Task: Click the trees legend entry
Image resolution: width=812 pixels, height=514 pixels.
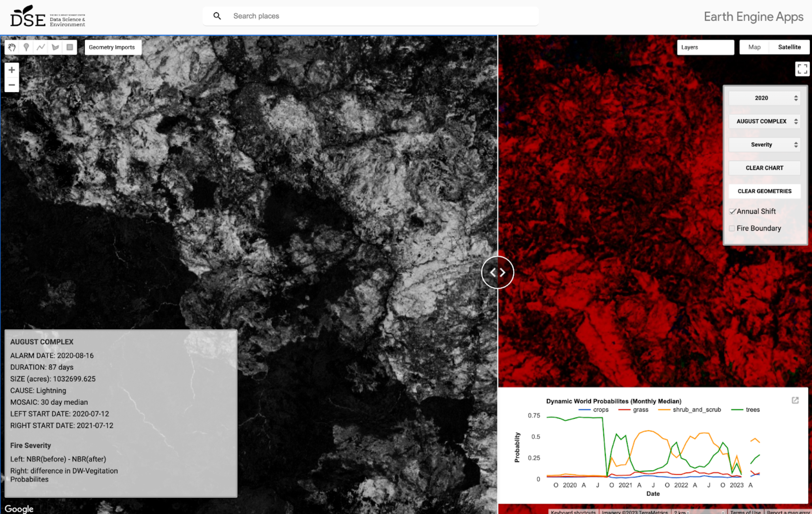Action: coord(746,410)
